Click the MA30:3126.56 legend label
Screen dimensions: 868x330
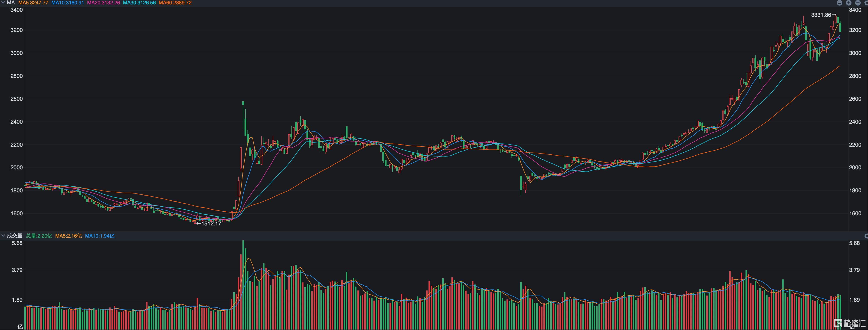[139, 3]
